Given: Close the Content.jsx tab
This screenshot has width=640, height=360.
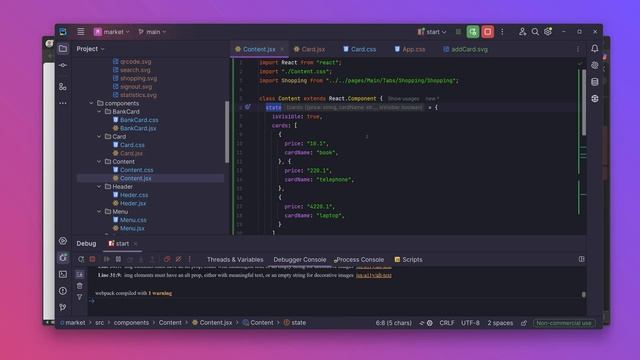Looking at the screenshot, I should coord(282,49).
